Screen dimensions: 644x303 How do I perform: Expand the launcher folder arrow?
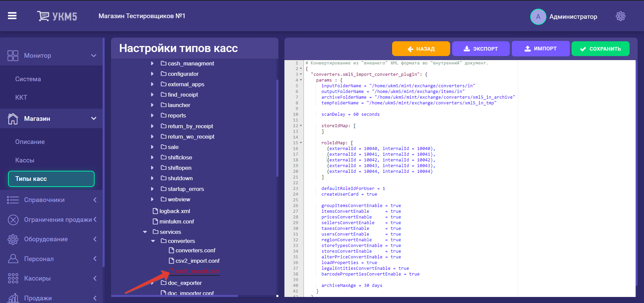click(x=152, y=105)
